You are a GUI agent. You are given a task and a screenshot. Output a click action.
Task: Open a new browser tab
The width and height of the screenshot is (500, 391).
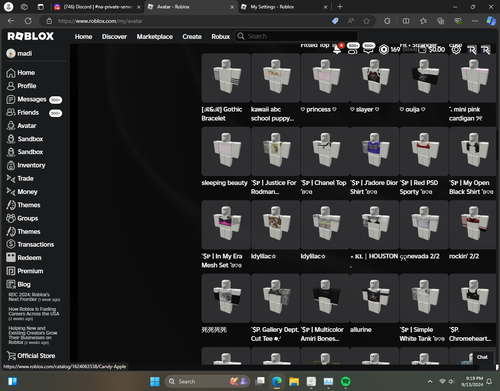click(340, 7)
